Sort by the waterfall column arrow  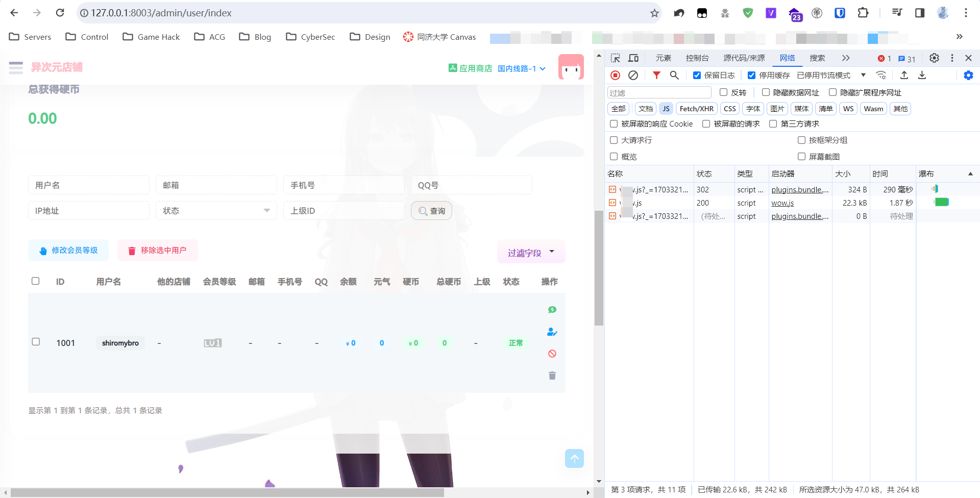970,174
